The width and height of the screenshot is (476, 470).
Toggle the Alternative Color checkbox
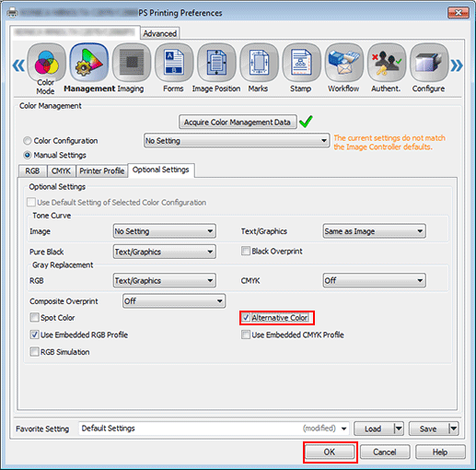tap(246, 317)
